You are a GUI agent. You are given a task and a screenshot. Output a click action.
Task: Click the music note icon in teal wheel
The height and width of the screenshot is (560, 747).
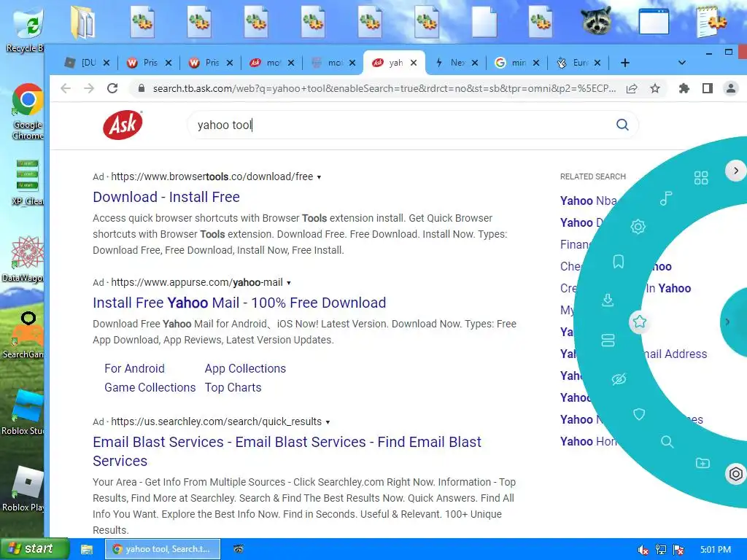665,198
